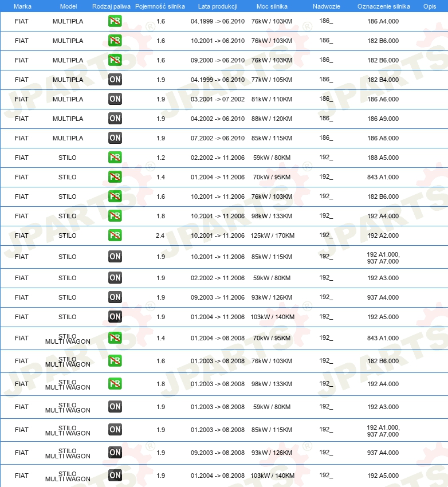Click production dates 04.2002 -> 06.2010
The image size is (448, 487).
[x=218, y=119]
